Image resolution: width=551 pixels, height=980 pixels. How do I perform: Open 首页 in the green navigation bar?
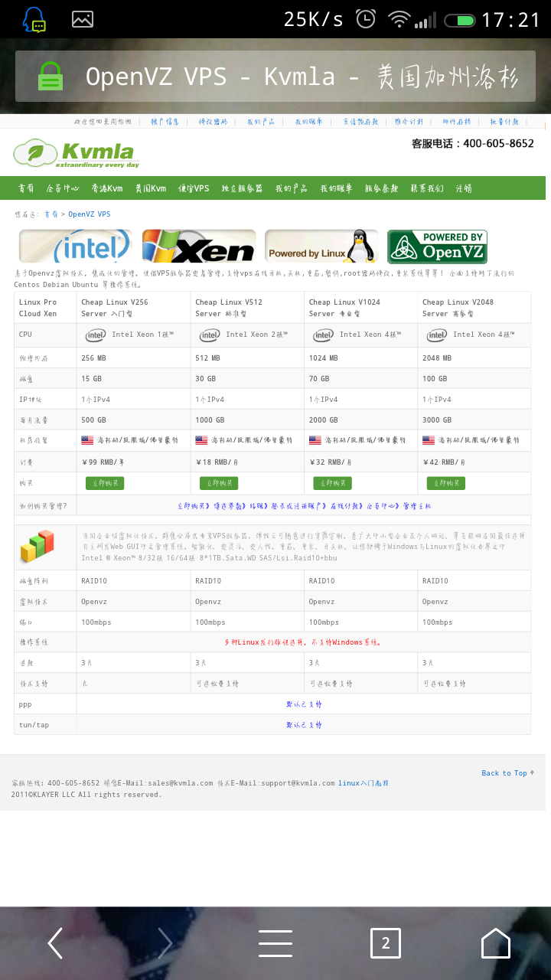[27, 188]
